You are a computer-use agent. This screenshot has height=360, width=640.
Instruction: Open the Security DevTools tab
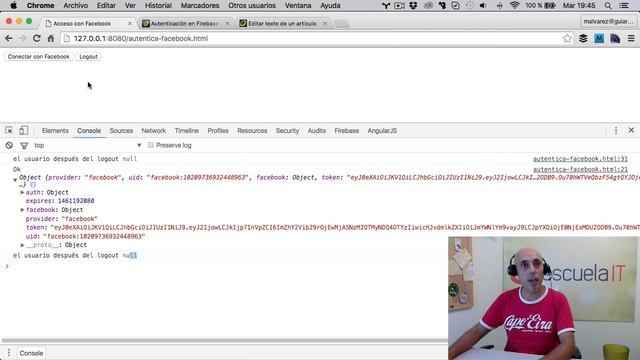[x=287, y=131]
